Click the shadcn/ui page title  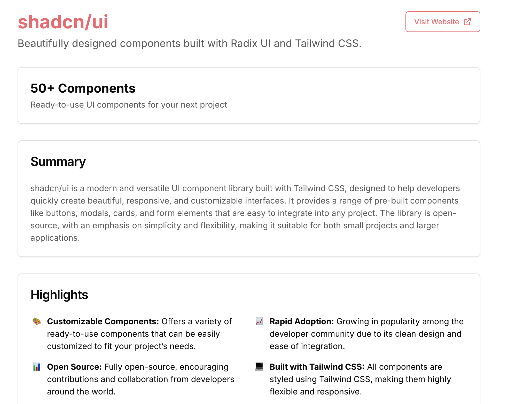click(63, 22)
